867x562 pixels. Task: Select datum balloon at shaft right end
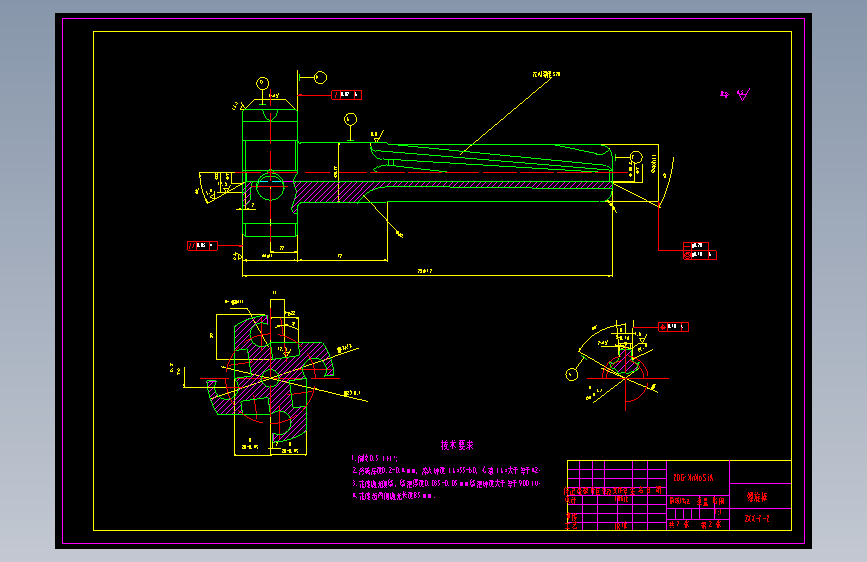[636, 157]
